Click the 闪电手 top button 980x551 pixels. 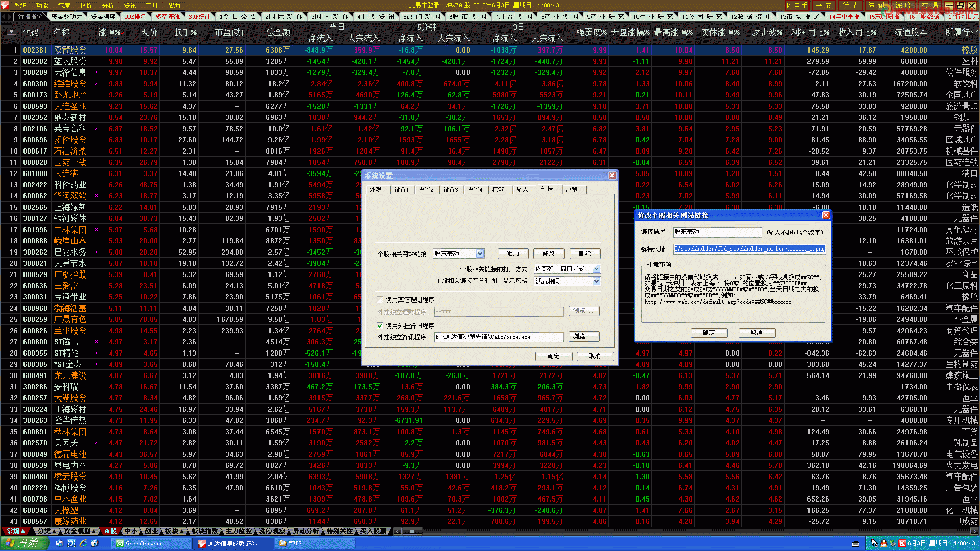797,5
